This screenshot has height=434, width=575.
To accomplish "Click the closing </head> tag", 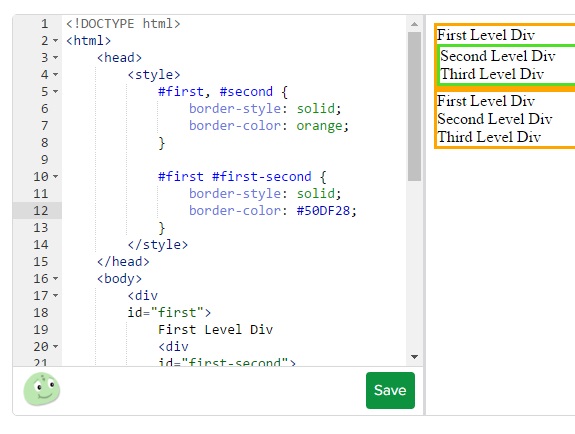I will coord(123,262).
